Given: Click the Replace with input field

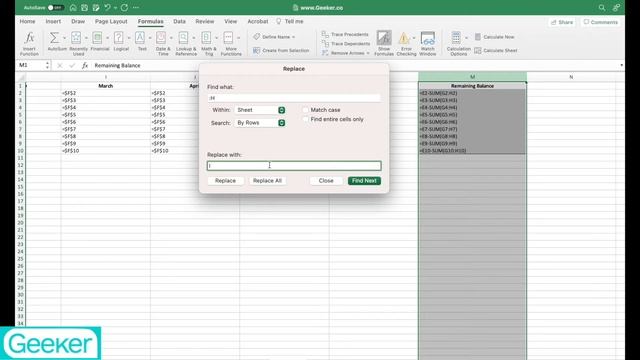Looking at the screenshot, I should (294, 166).
